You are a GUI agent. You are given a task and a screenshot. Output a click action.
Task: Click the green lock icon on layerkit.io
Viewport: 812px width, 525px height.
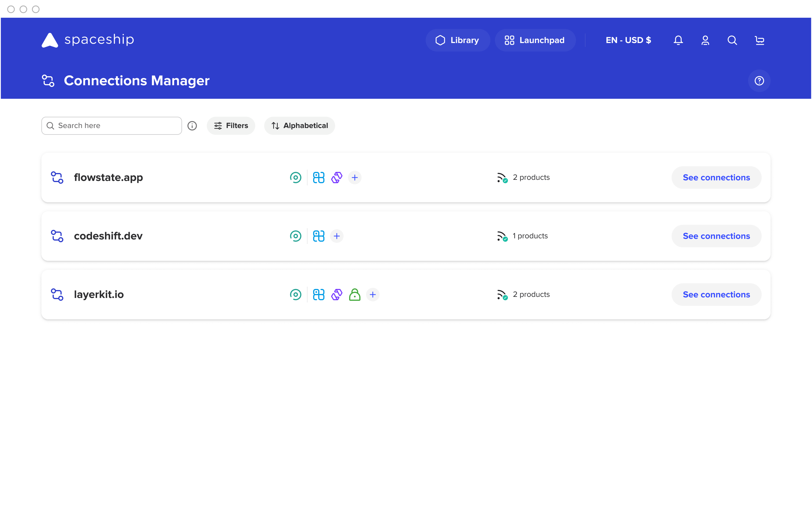pos(355,294)
